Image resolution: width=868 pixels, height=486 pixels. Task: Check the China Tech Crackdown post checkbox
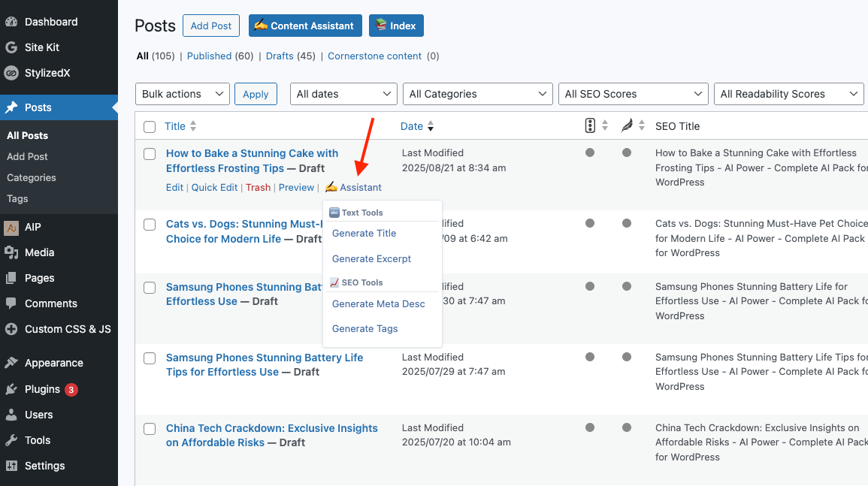150,429
